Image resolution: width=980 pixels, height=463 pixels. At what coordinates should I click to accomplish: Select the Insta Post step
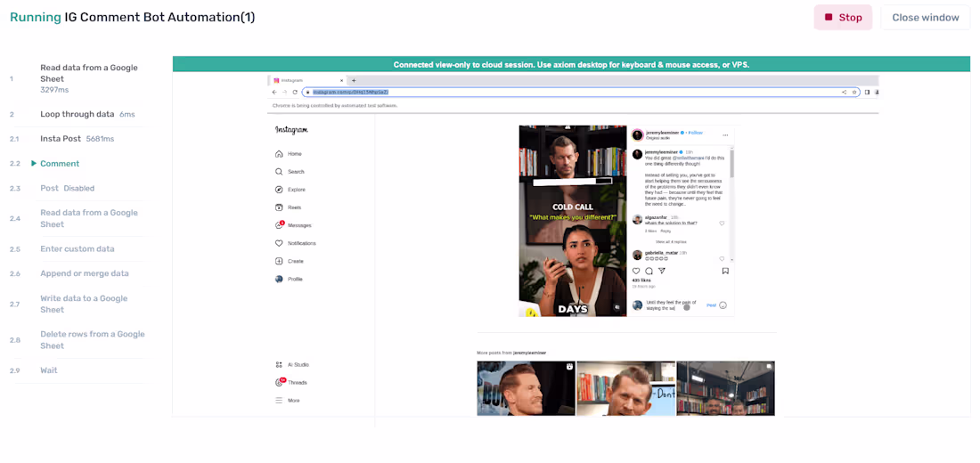point(61,139)
